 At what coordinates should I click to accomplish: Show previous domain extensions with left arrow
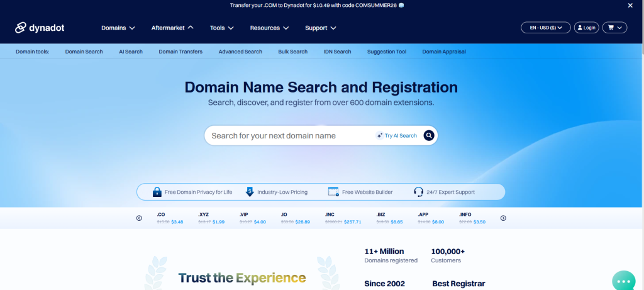tap(139, 218)
